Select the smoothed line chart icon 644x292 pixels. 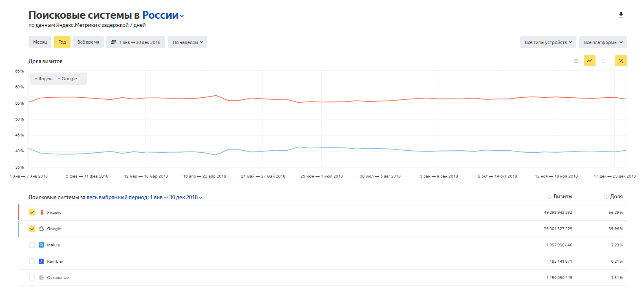pyautogui.click(x=603, y=61)
